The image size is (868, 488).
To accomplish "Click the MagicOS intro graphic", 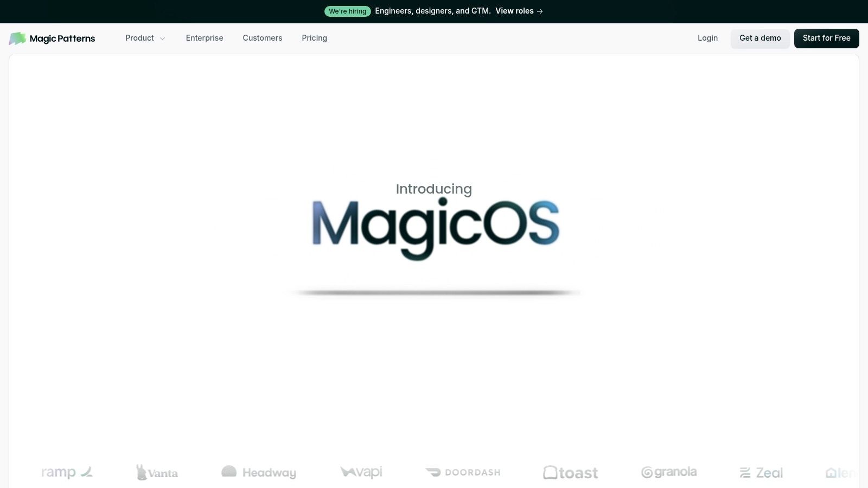I will point(436,229).
